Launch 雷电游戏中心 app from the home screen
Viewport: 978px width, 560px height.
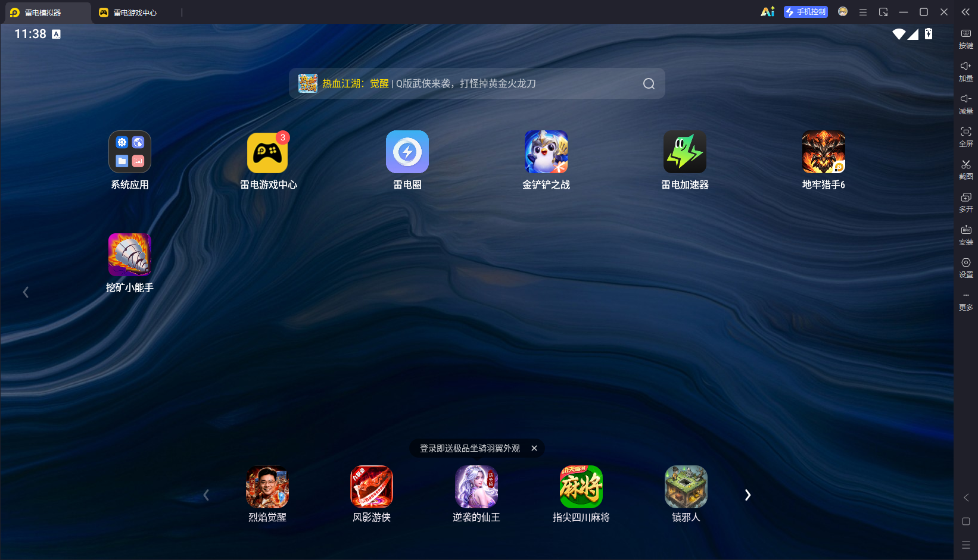(268, 152)
